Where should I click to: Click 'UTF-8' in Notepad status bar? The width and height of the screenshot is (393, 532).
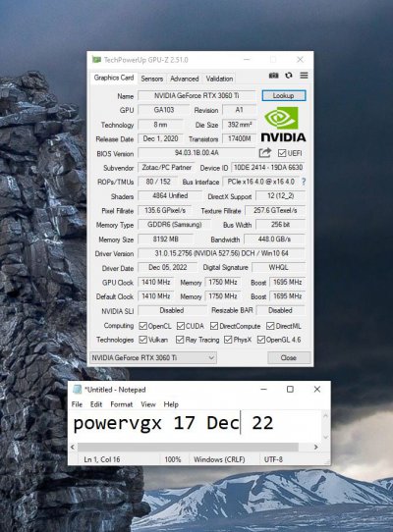[x=273, y=459]
